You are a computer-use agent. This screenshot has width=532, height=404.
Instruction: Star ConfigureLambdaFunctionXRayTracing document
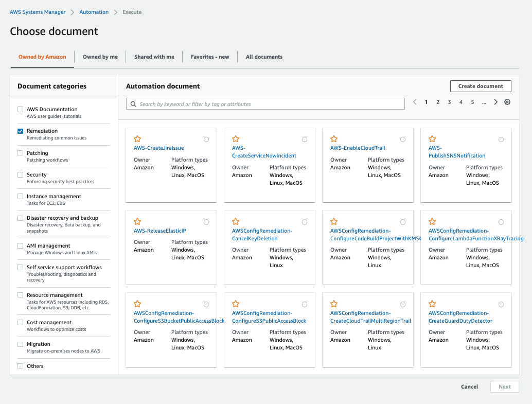pyautogui.click(x=432, y=221)
